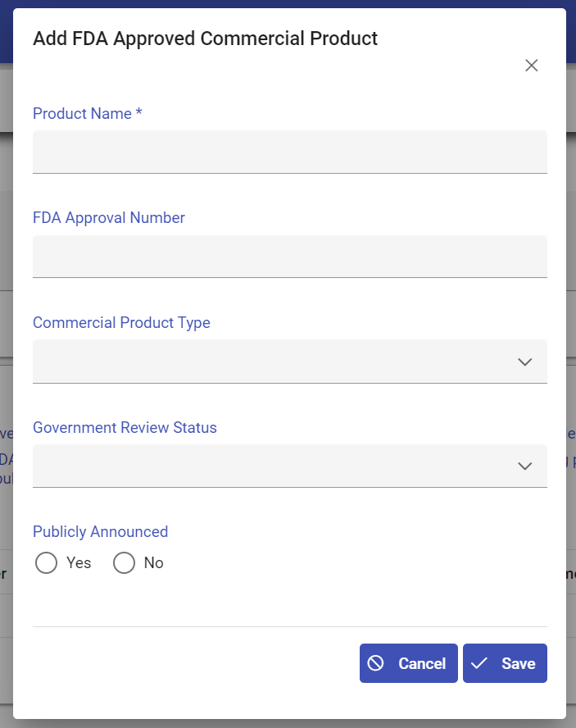Click the 'Commercial Product Type' field label
This screenshot has width=576, height=728.
click(x=121, y=323)
